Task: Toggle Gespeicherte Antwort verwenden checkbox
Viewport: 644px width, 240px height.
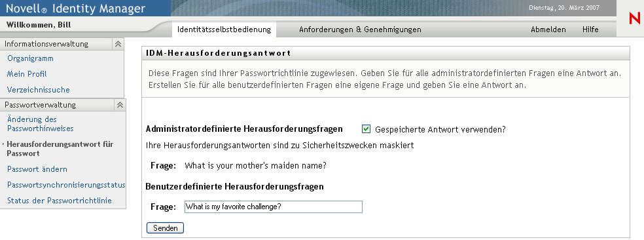Action: [x=366, y=129]
